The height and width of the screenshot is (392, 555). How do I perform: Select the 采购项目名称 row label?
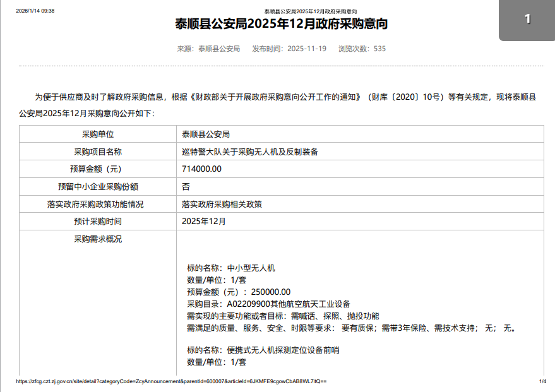tap(98, 152)
